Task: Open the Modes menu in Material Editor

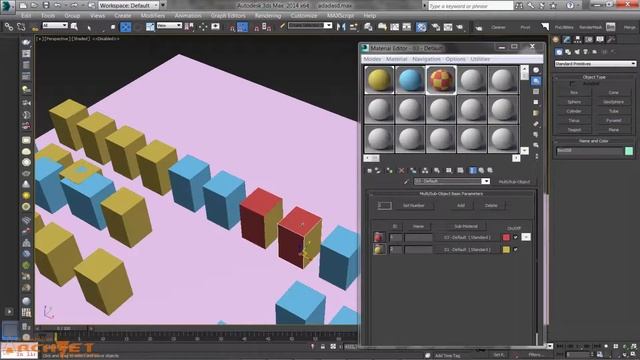Action: point(372,59)
